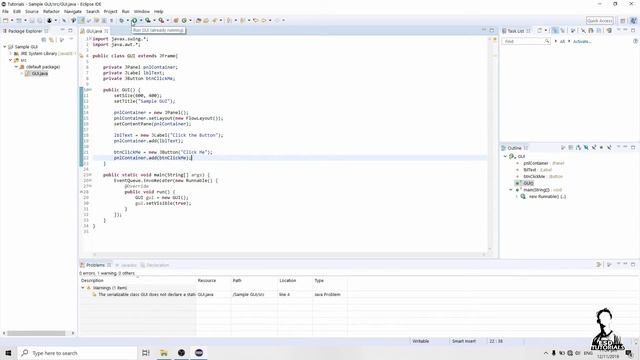This screenshot has height=360, width=640.
Task: Collapse the GUI class in Outline
Action: pos(505,156)
